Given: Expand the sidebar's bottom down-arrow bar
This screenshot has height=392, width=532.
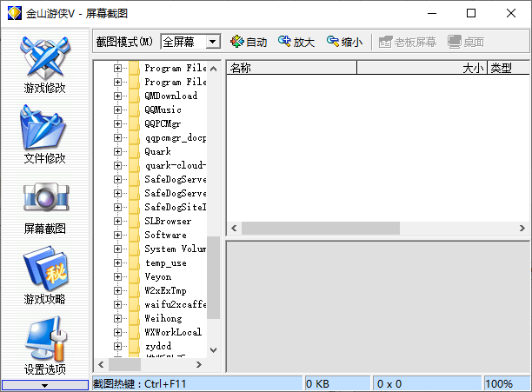Looking at the screenshot, I should point(45,385).
